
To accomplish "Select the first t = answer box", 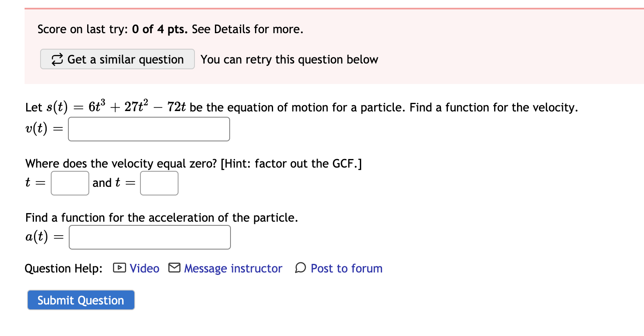I will point(70,183).
